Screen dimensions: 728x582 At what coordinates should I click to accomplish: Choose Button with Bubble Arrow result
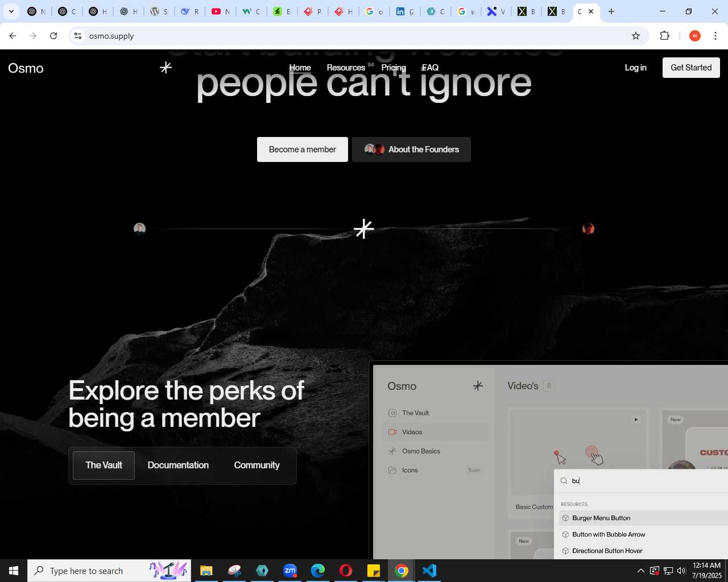coord(643,535)
